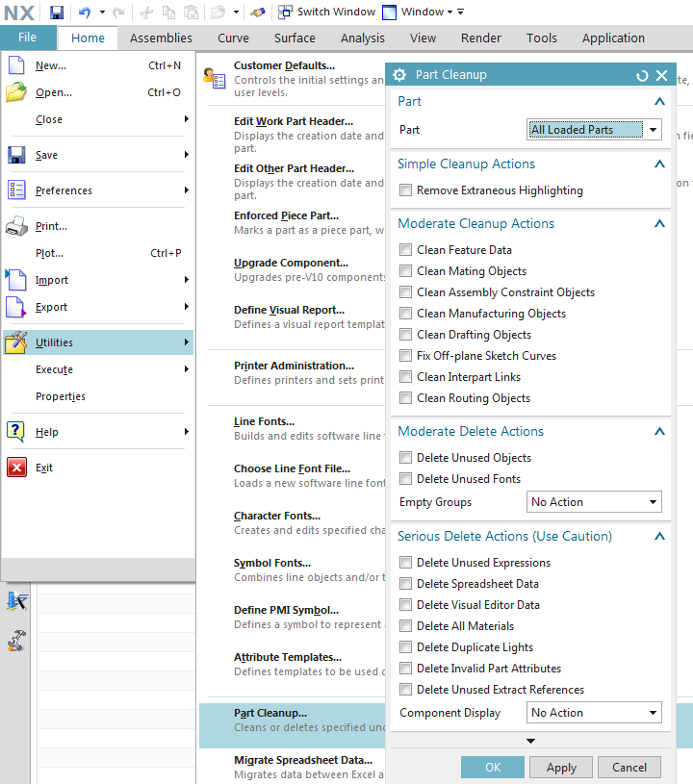Enable Fix Off-plane Sketch Curves
This screenshot has height=784, width=693.
[406, 356]
